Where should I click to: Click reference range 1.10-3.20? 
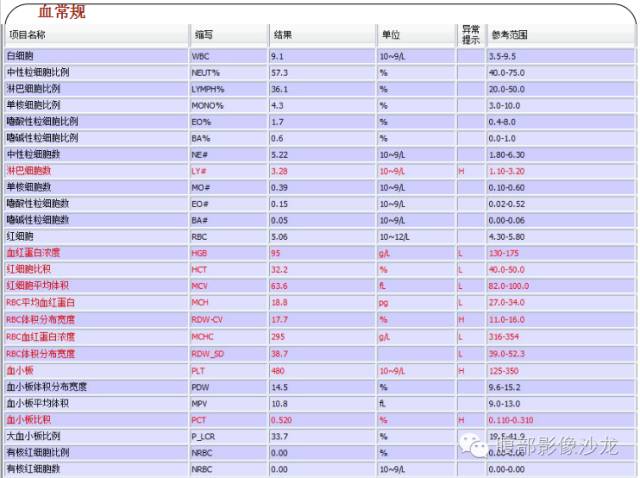(x=507, y=171)
